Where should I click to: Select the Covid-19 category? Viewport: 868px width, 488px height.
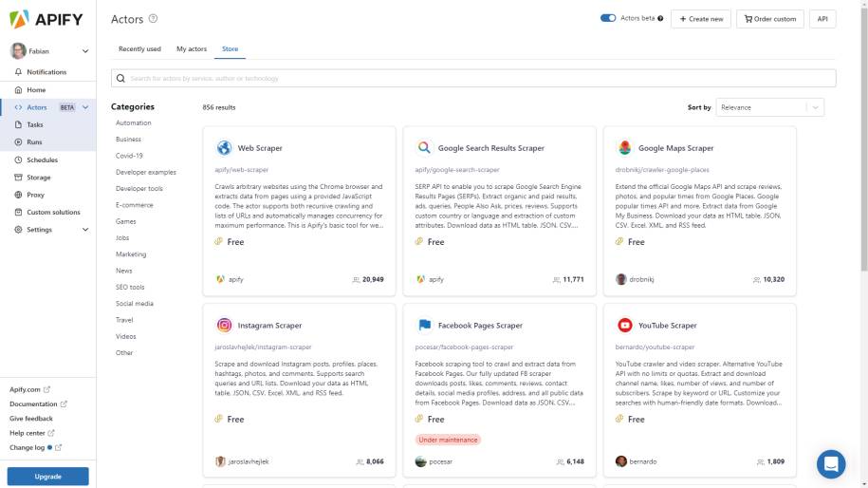tap(129, 156)
